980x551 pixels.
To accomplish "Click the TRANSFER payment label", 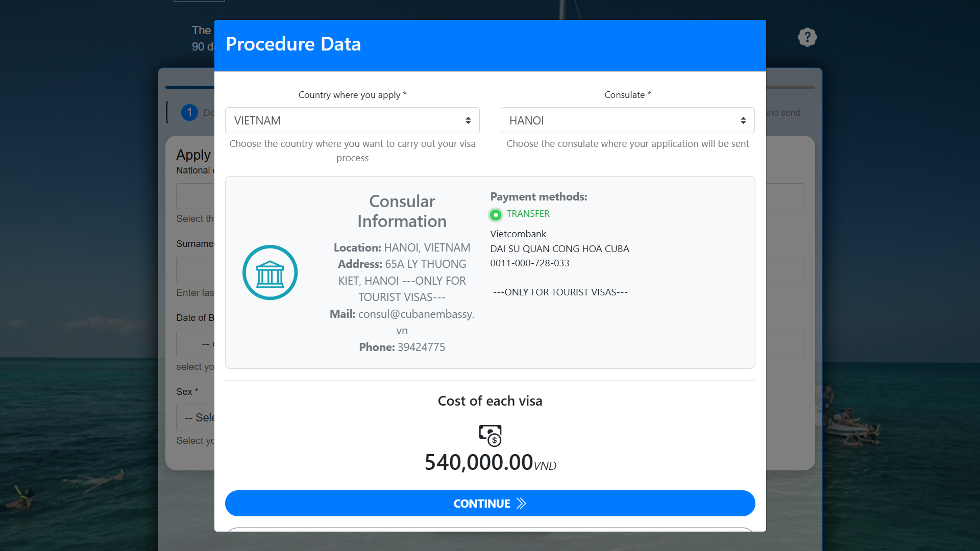I will [x=528, y=214].
